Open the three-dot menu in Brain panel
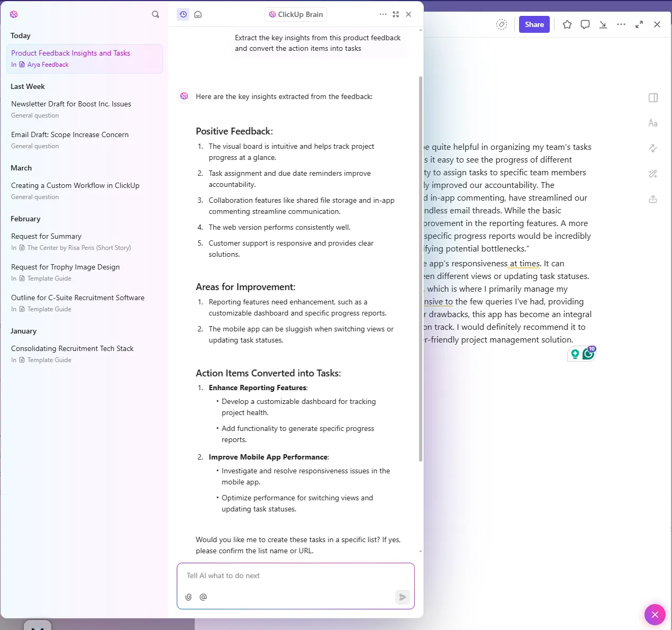The width and height of the screenshot is (672, 630). [x=383, y=14]
